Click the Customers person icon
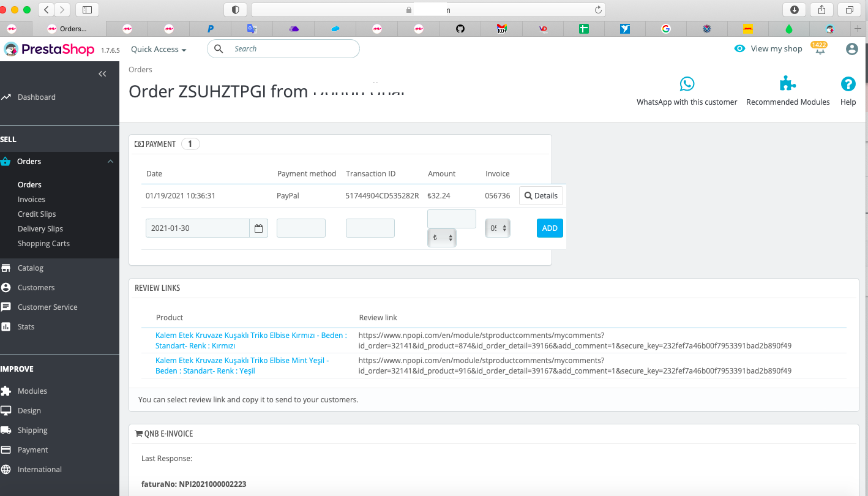This screenshot has height=496, width=868. (6, 288)
